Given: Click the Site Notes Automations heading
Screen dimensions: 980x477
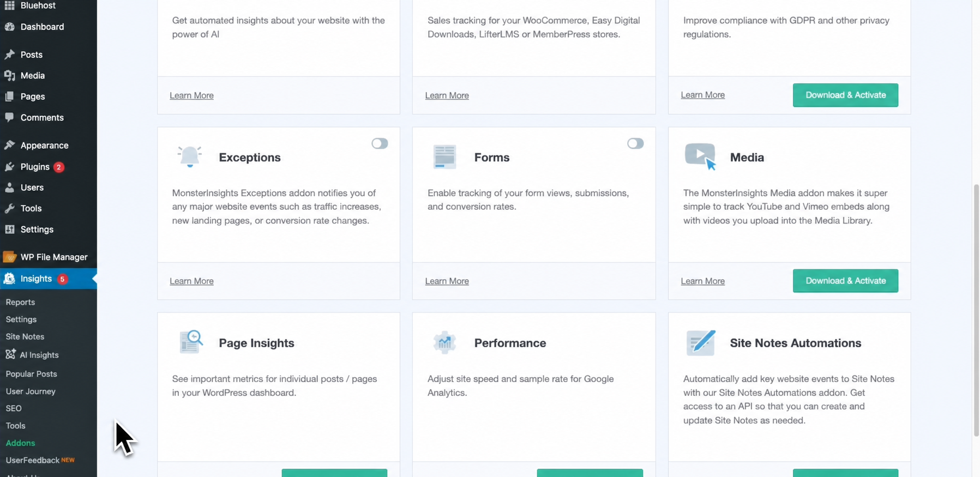Looking at the screenshot, I should coord(796,343).
